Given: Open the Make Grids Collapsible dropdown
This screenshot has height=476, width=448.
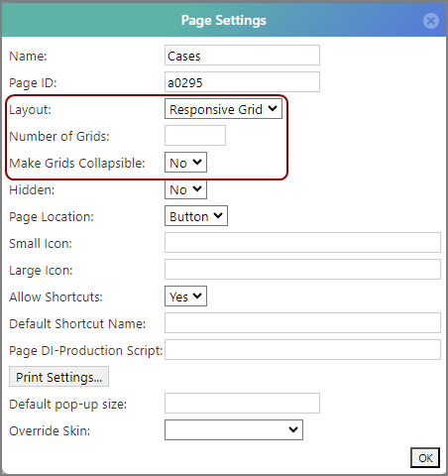Looking at the screenshot, I should [x=185, y=163].
